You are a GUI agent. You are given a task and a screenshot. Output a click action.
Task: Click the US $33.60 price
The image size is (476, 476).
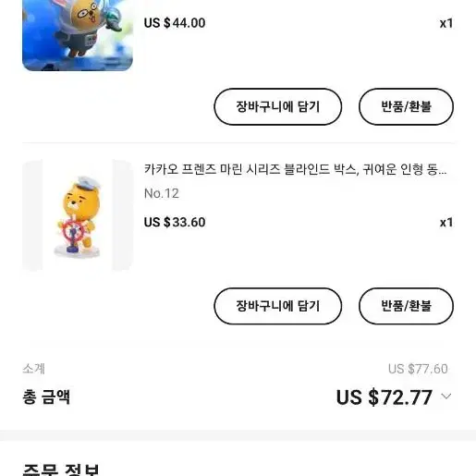pos(175,222)
